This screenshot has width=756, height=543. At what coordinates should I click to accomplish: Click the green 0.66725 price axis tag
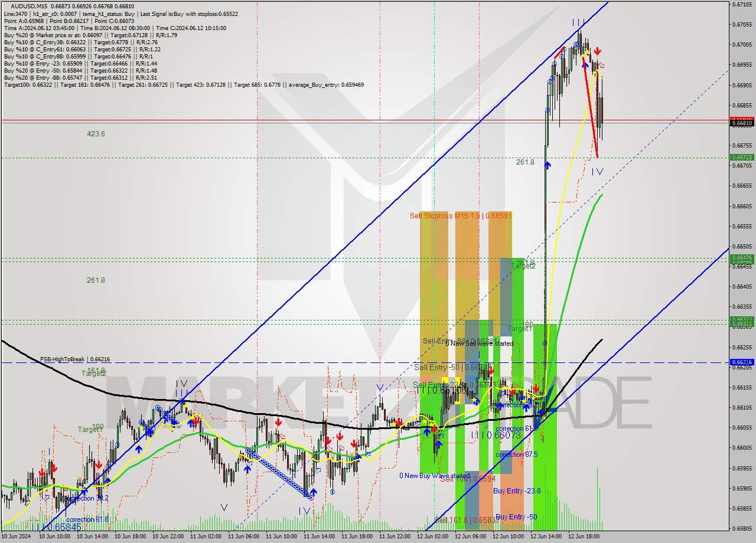pos(743,158)
